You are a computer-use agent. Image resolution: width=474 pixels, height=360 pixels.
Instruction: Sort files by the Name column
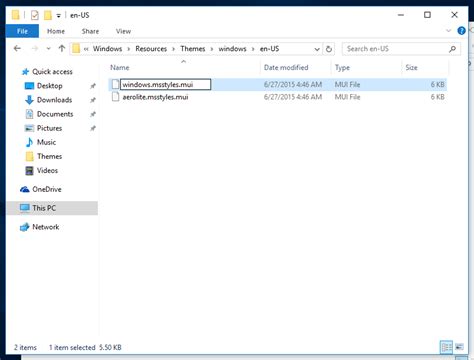120,68
